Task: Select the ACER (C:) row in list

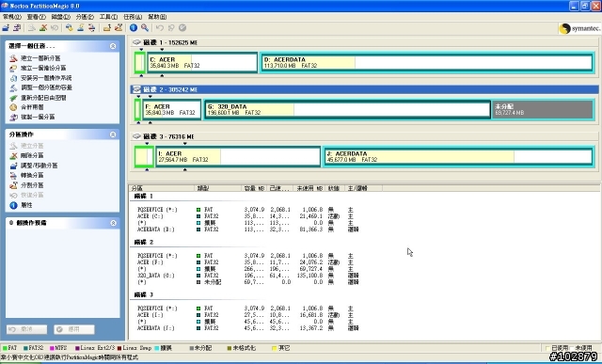Action: (x=248, y=216)
